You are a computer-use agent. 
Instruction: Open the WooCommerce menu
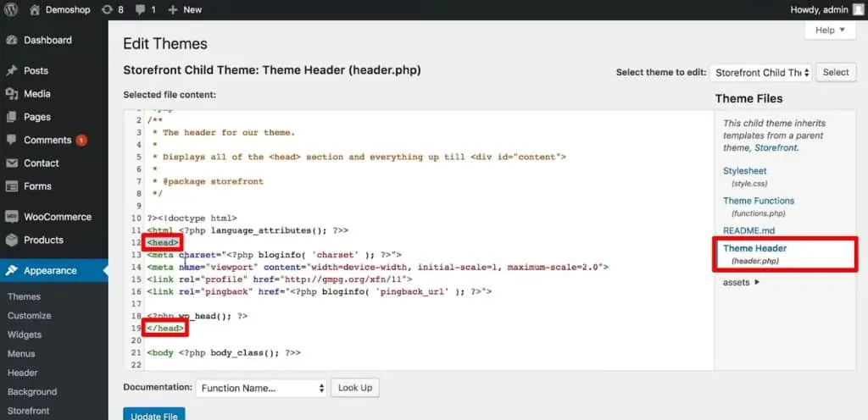(x=58, y=217)
